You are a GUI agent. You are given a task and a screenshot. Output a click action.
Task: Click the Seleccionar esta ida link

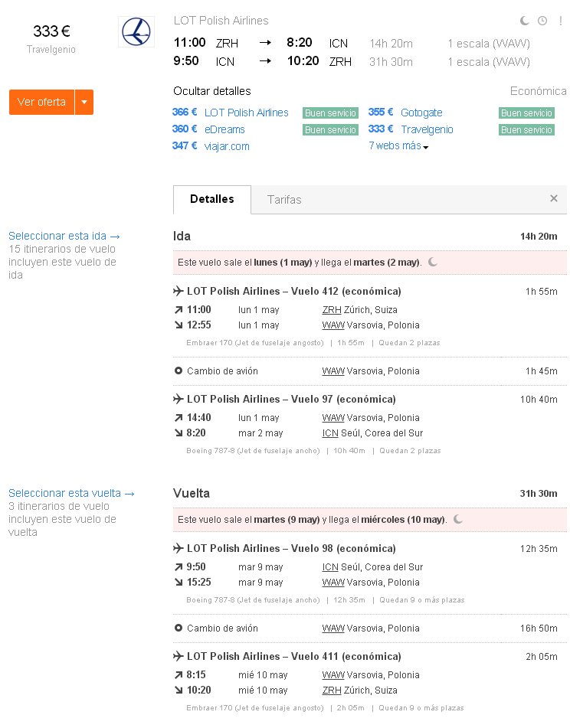[64, 236]
